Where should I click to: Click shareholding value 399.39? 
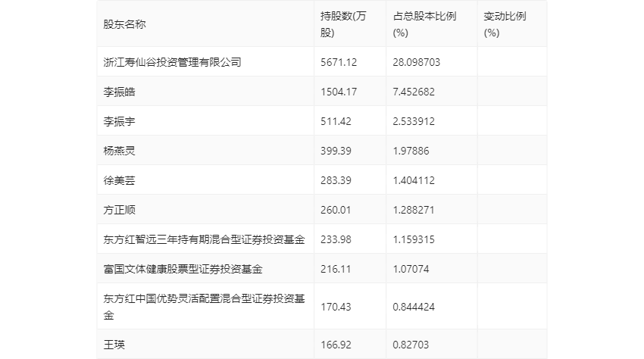pyautogui.click(x=336, y=151)
